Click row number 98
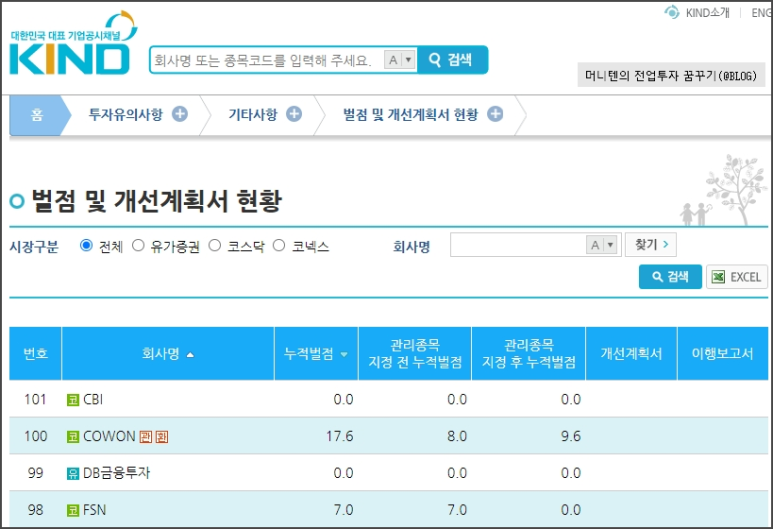773x529 pixels. coord(35,510)
